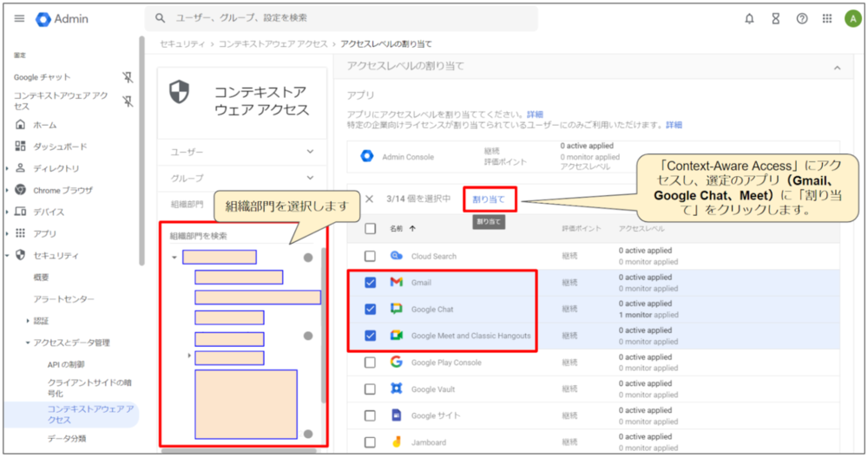Viewport: 868px width, 457px height.
Task: Click the notifications bell icon
Action: [x=749, y=18]
